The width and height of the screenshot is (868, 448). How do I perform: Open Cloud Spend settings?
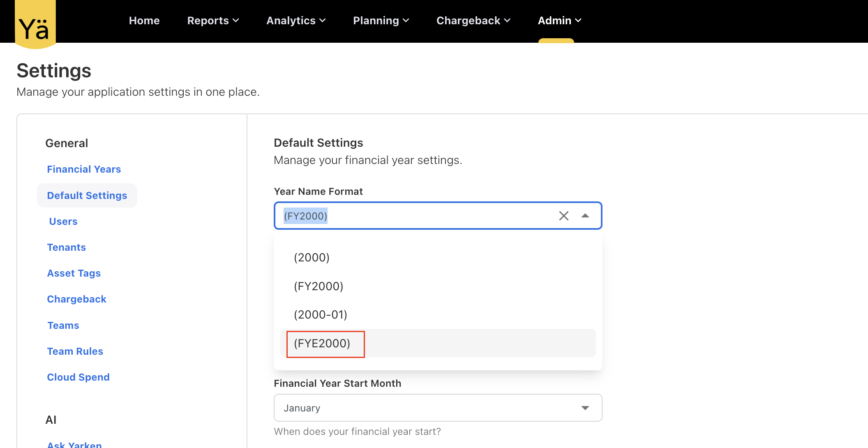point(78,377)
